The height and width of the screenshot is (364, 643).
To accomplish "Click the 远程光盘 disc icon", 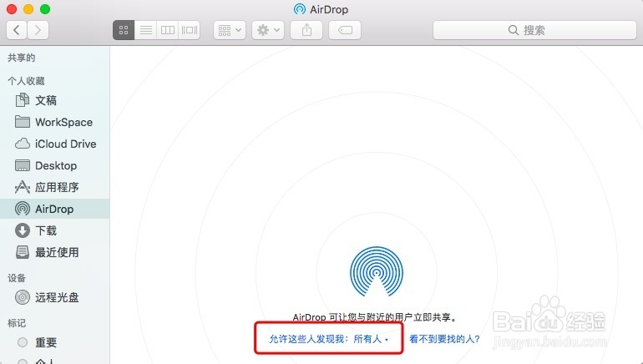I will [23, 297].
